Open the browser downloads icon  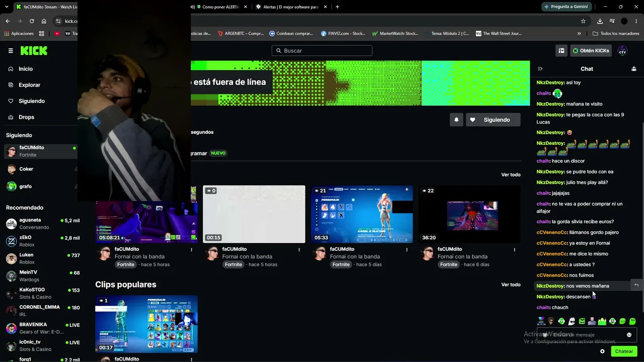tap(600, 21)
